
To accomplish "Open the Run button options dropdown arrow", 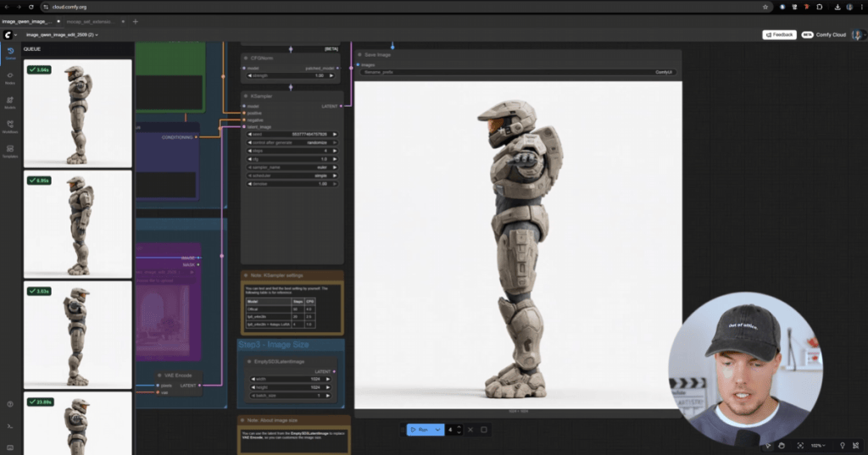I will pyautogui.click(x=438, y=430).
